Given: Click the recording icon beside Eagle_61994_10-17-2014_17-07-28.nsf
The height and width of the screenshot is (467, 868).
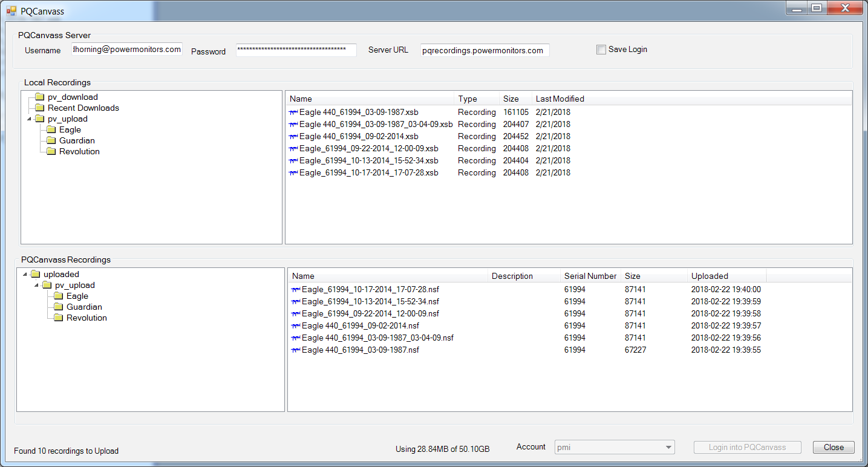Looking at the screenshot, I should [x=295, y=289].
